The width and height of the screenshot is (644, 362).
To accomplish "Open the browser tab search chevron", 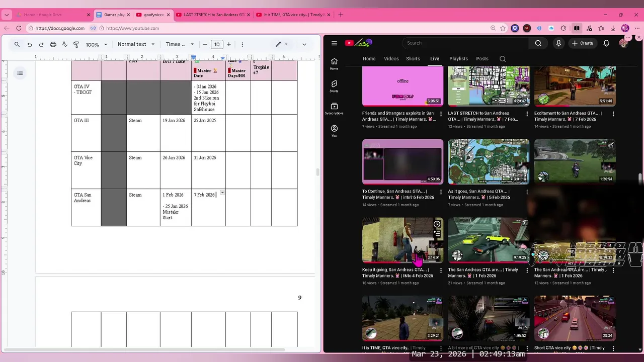I will [x=7, y=15].
